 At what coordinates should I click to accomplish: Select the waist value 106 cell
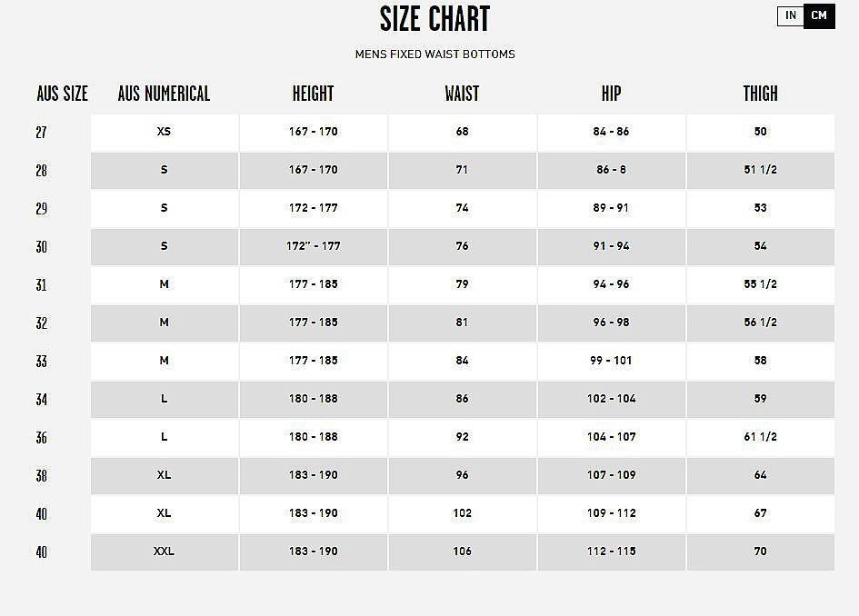click(462, 551)
